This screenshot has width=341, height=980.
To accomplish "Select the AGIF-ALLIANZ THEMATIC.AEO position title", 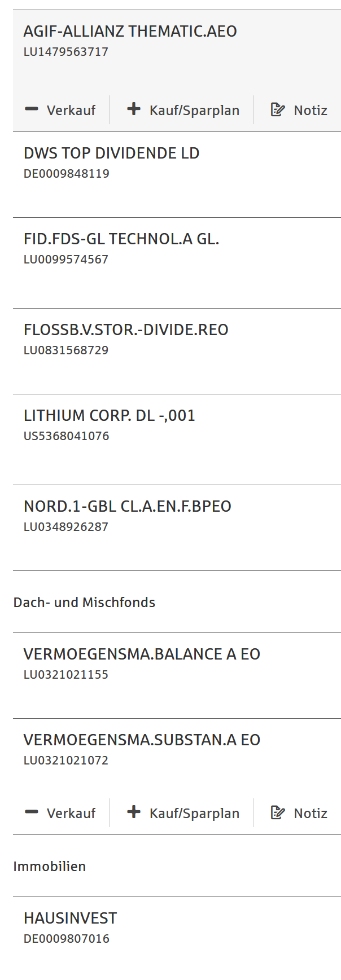I will (x=130, y=32).
